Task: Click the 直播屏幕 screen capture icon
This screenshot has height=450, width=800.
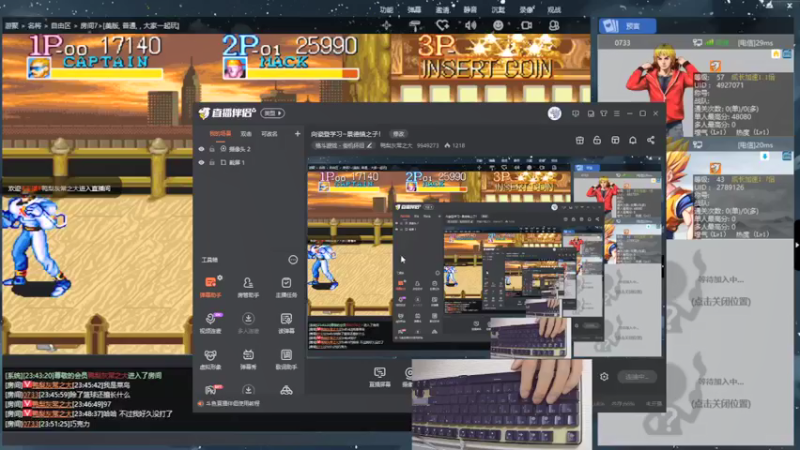Action: [380, 377]
